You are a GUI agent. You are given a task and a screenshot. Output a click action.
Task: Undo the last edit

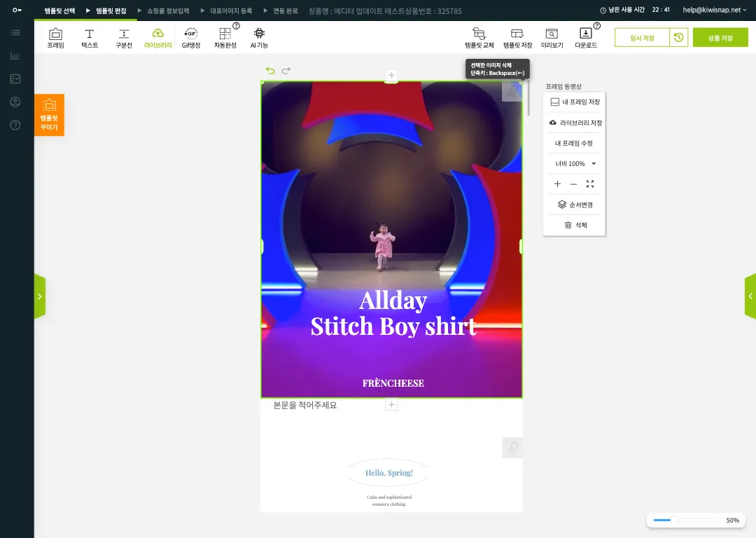pyautogui.click(x=270, y=71)
